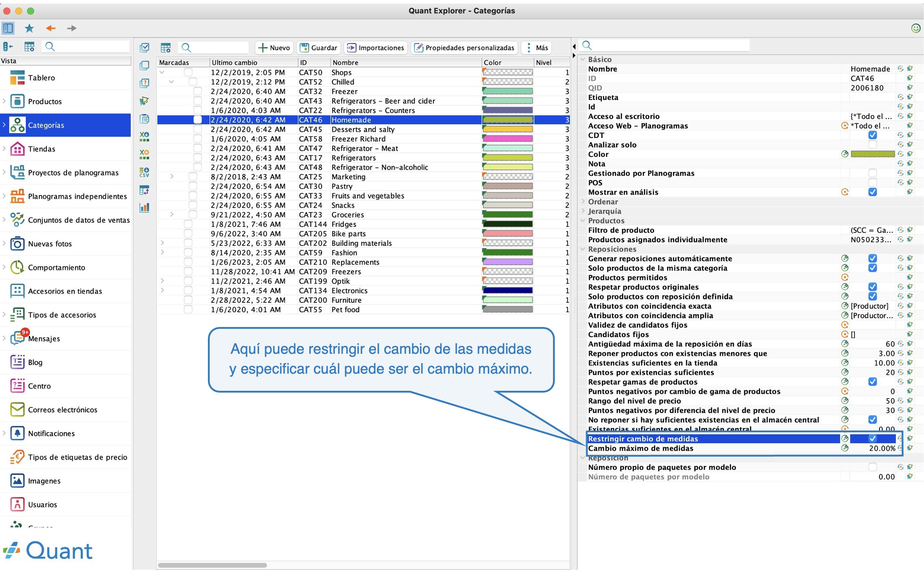
Task: Collapse the Productos properties section
Action: (583, 221)
